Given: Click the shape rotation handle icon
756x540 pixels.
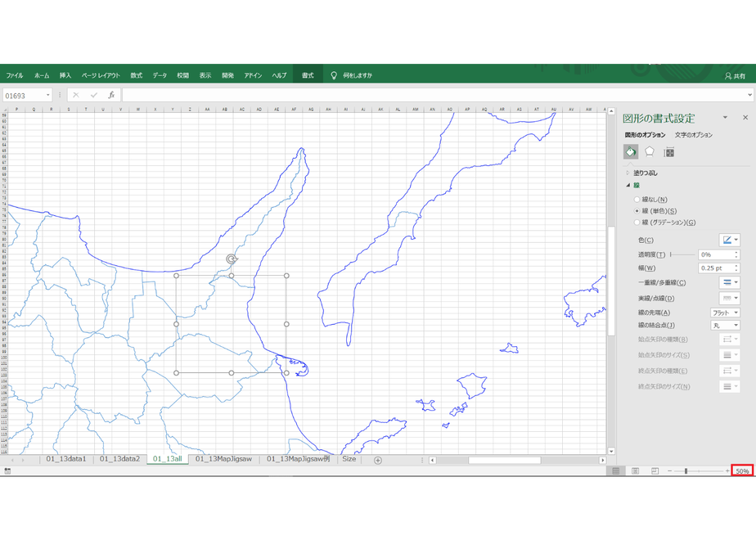Looking at the screenshot, I should point(232,259).
